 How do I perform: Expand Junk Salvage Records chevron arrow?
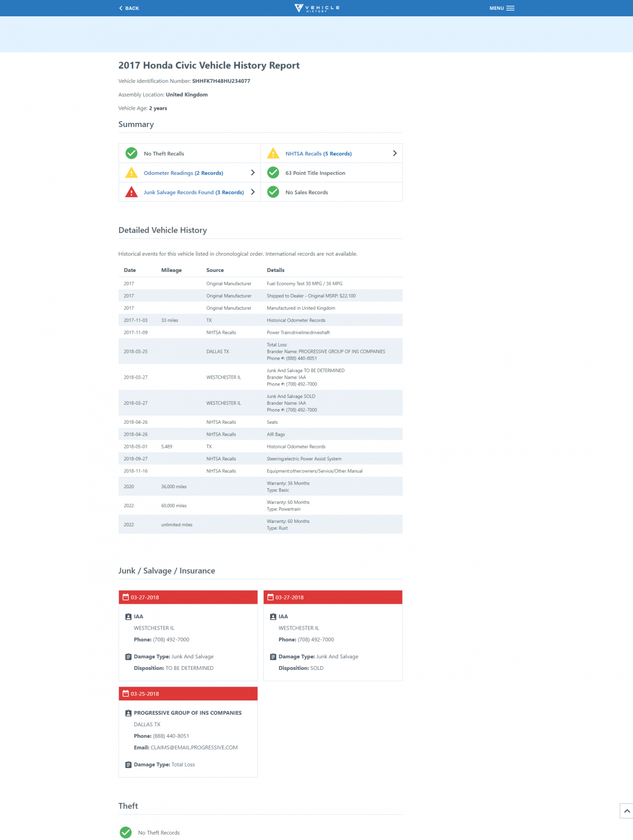[253, 192]
